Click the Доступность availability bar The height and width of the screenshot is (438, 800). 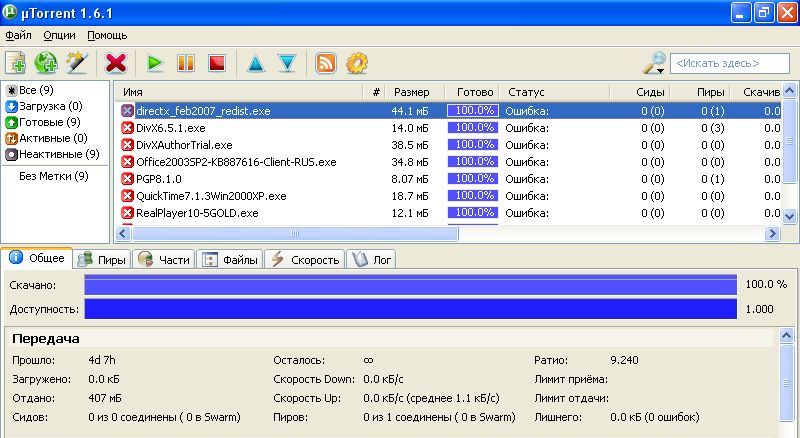(411, 309)
